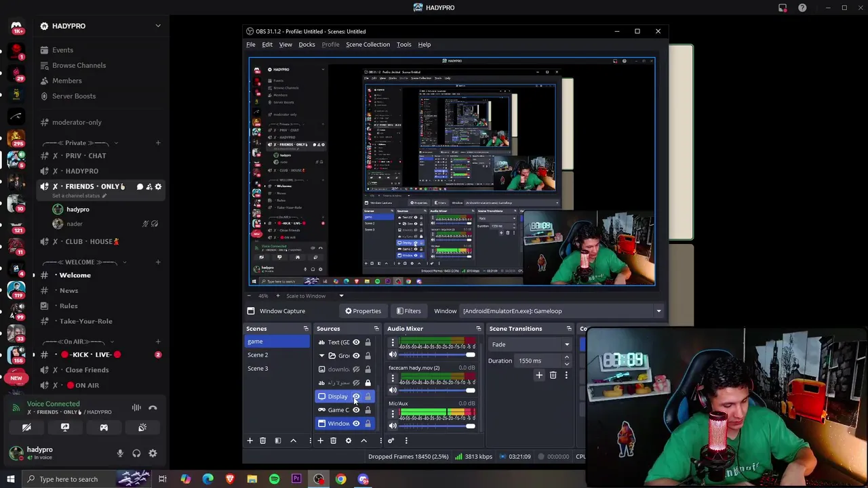Screen dimensions: 868x488
Task: Undock the Sources panel using its float icon
Action: click(x=376, y=329)
